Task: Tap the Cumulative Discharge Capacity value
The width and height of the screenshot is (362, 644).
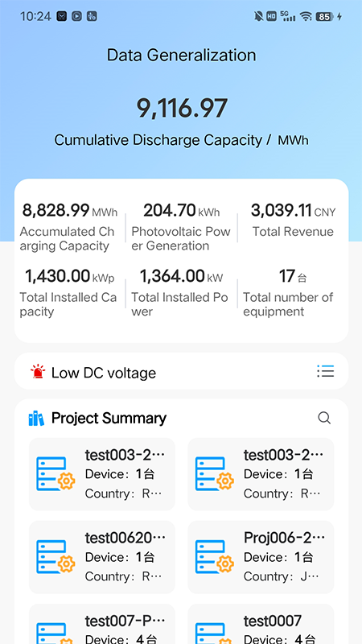Action: (182, 109)
